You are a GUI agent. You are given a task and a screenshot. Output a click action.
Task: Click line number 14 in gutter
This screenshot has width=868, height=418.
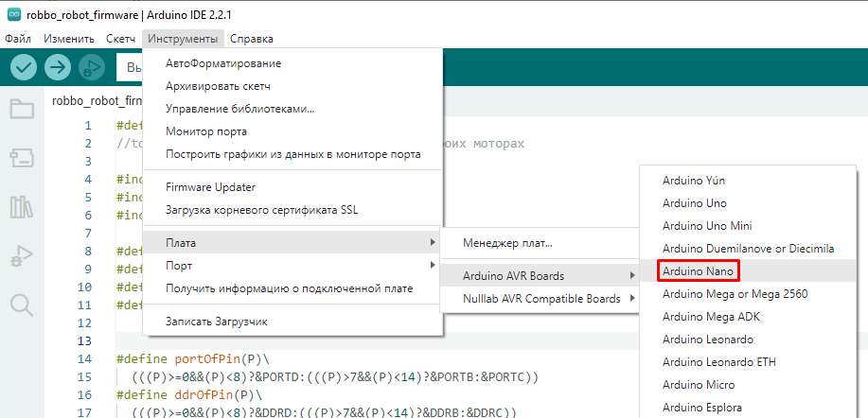point(84,358)
